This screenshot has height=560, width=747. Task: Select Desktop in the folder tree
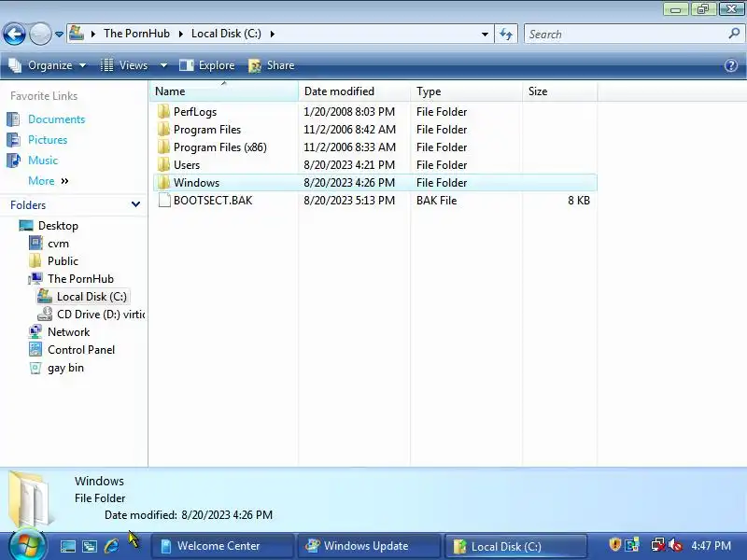pos(58,226)
